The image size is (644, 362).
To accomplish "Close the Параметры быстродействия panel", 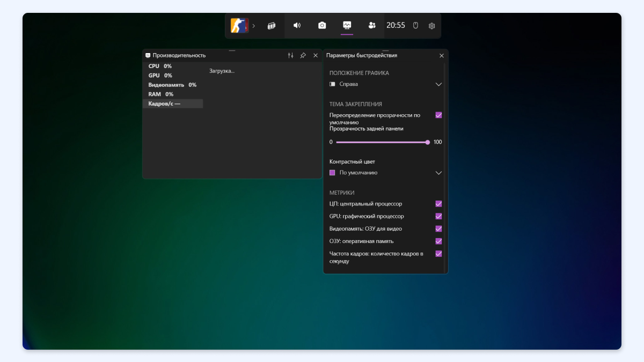I will tap(442, 56).
